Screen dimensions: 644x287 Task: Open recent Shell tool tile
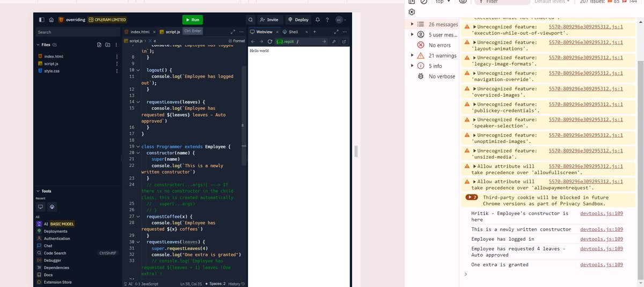tap(52, 206)
